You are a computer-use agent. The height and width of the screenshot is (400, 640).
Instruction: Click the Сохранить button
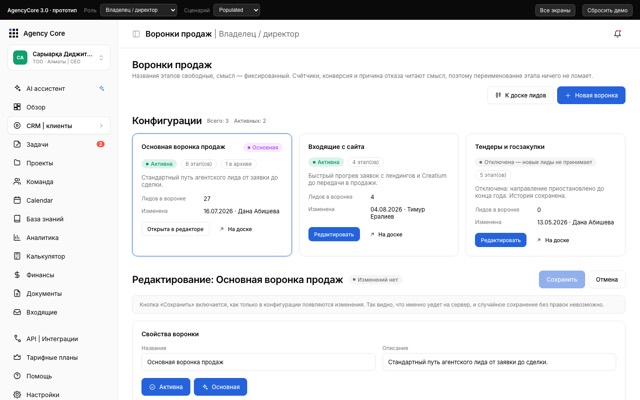(562, 280)
